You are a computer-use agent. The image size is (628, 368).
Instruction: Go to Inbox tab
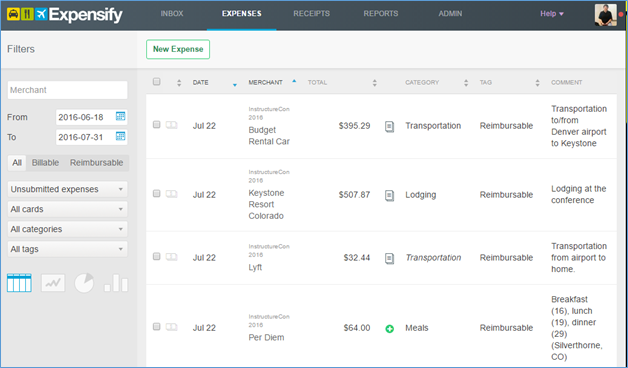(x=172, y=14)
